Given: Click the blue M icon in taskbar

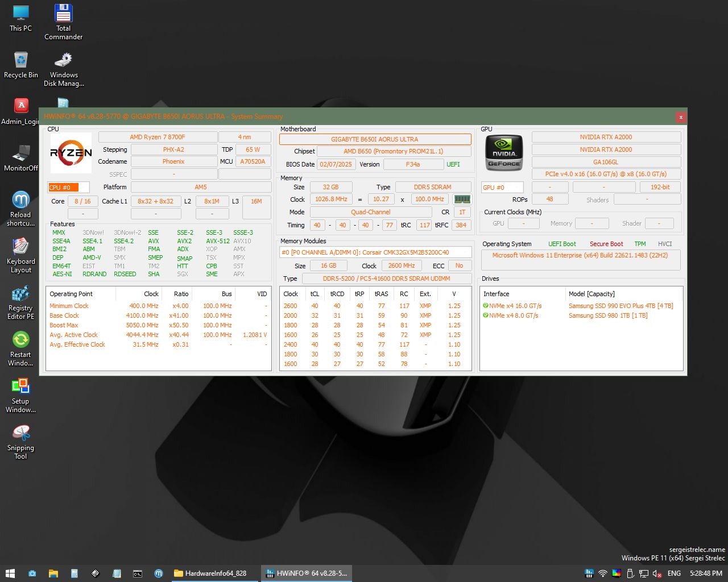Looking at the screenshot, I should coord(159,573).
